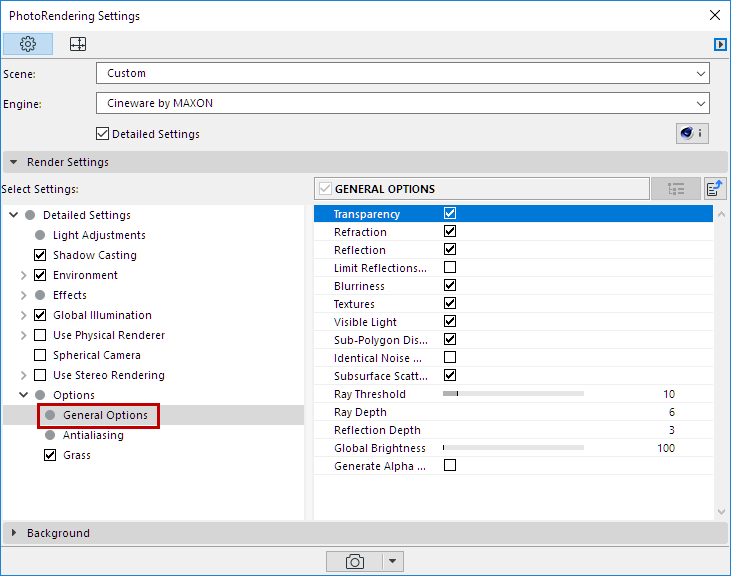
Task: Expand the Environment tree node
Action: click(x=24, y=275)
